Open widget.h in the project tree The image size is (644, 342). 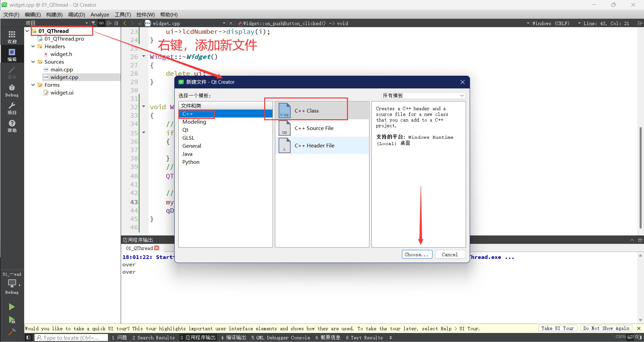[x=61, y=54]
